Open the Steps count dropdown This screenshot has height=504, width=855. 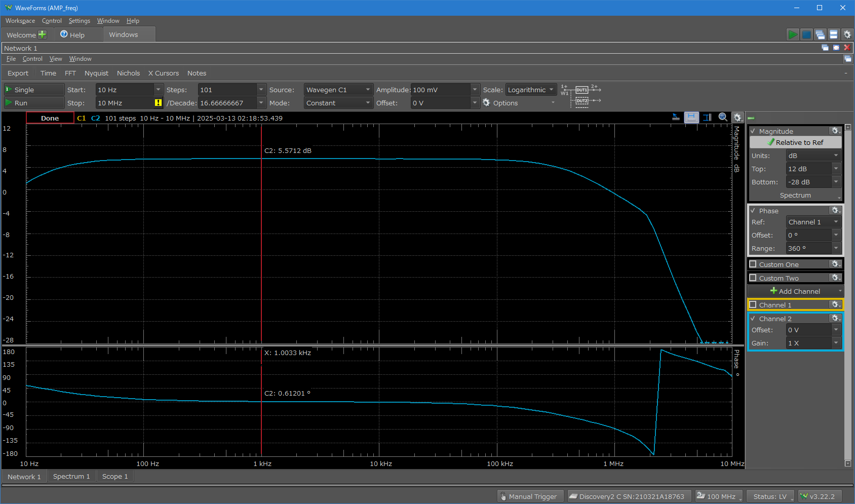(x=261, y=89)
